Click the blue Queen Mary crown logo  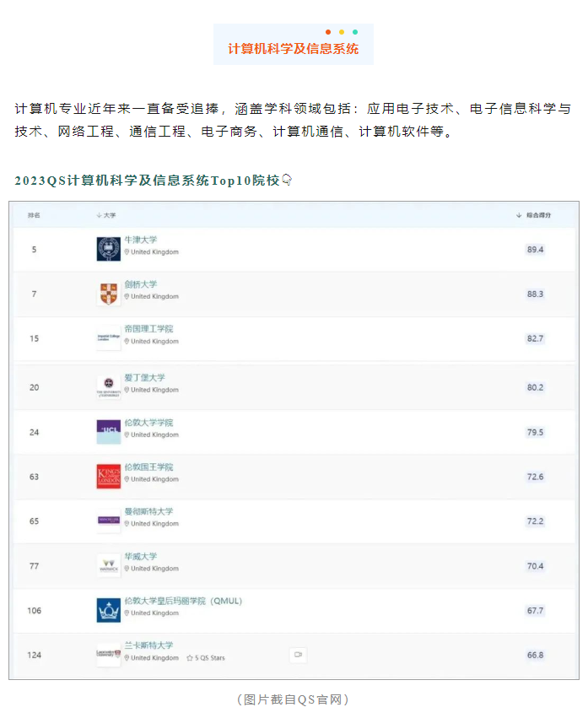tap(109, 610)
